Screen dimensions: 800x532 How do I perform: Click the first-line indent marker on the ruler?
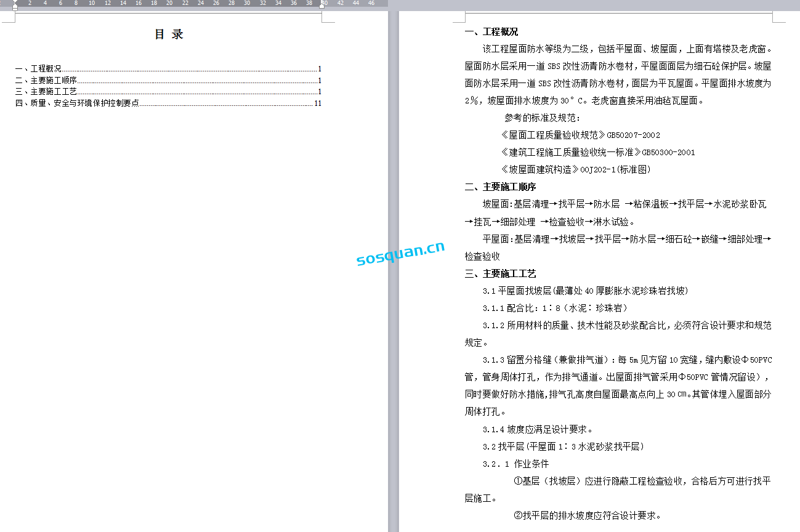pos(15,1)
